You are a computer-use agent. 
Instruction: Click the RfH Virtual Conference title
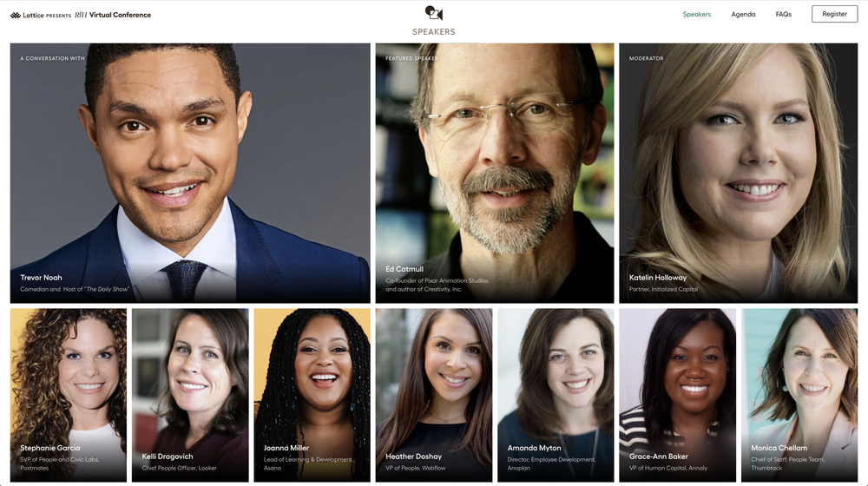pyautogui.click(x=113, y=15)
